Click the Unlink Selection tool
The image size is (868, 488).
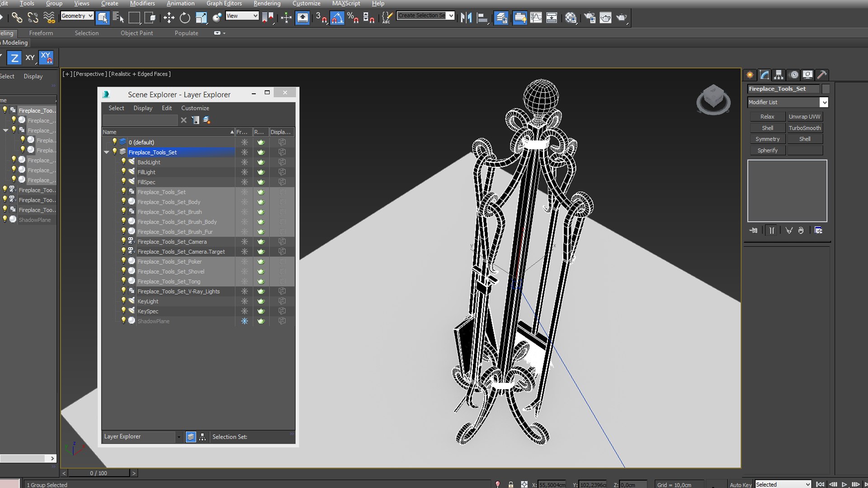33,18
